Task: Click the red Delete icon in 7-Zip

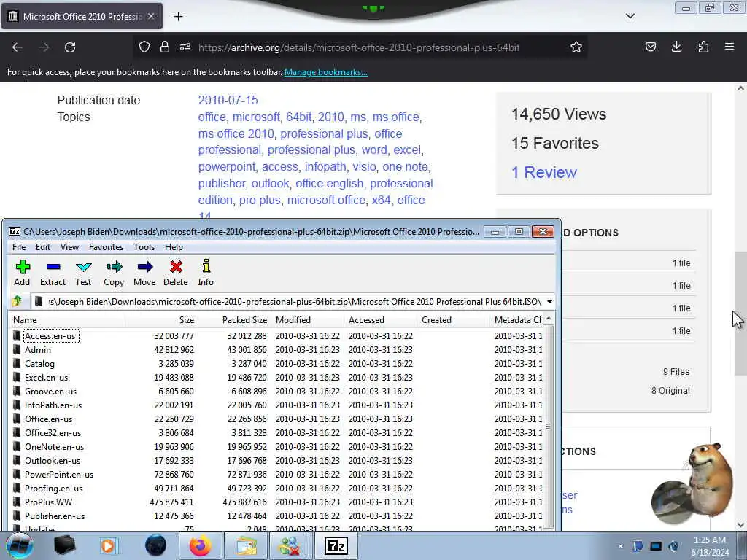Action: click(x=176, y=273)
